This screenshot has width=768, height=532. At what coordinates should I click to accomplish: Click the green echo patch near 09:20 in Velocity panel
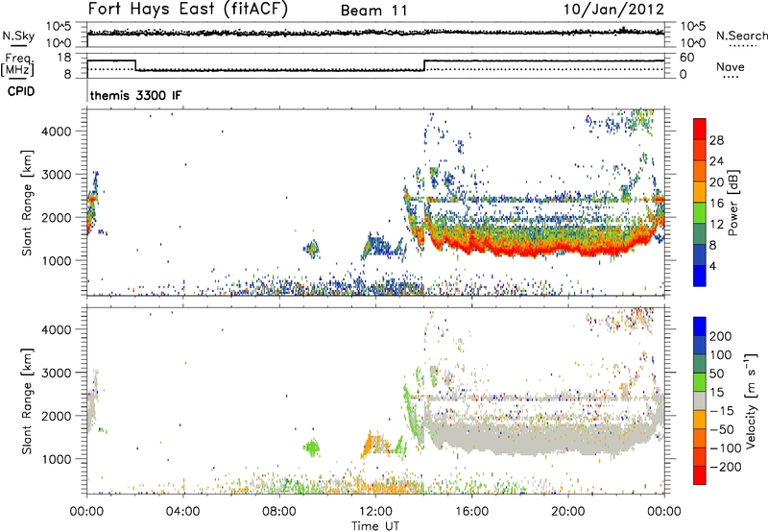pyautogui.click(x=311, y=447)
